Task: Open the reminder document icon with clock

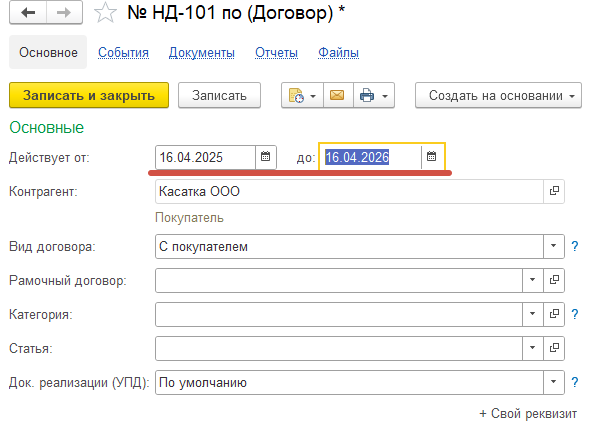Action: coord(297,95)
